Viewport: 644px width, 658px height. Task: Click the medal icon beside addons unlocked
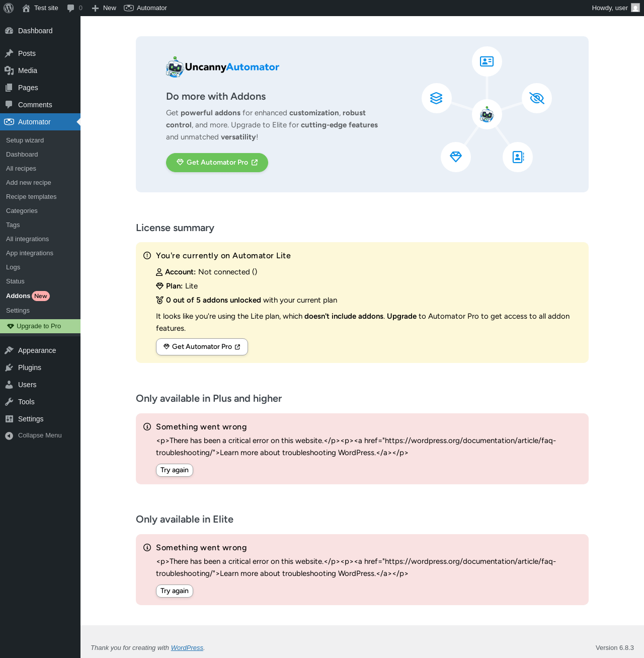click(x=160, y=300)
